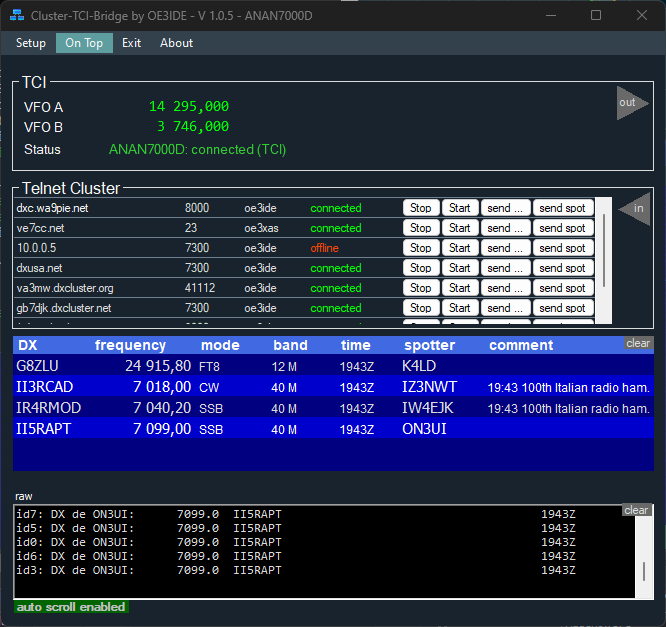The height and width of the screenshot is (627, 666).
Task: Send spot to ve7cc.net
Action: pos(562,228)
